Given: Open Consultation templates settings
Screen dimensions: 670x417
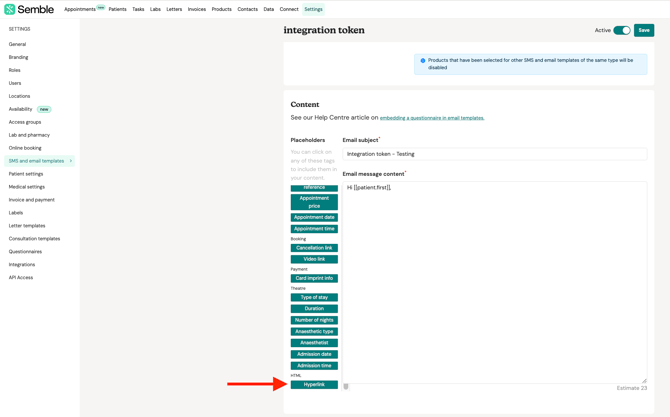Looking at the screenshot, I should [x=34, y=238].
